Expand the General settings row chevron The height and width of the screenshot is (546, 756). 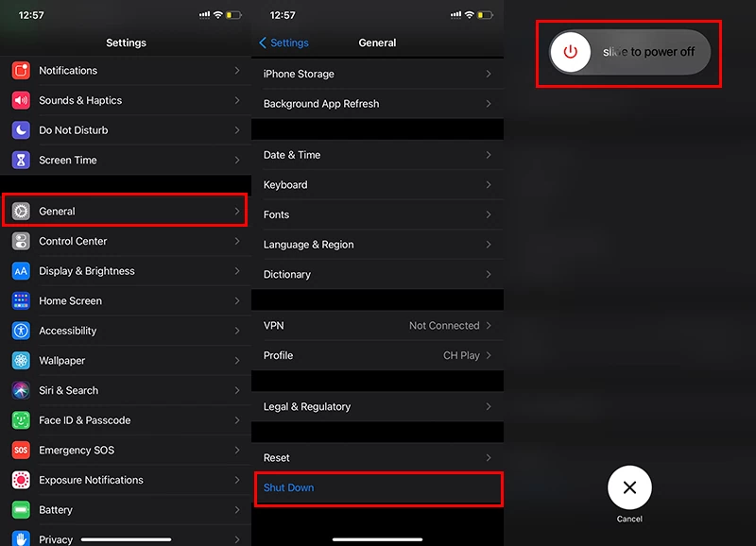pos(236,212)
